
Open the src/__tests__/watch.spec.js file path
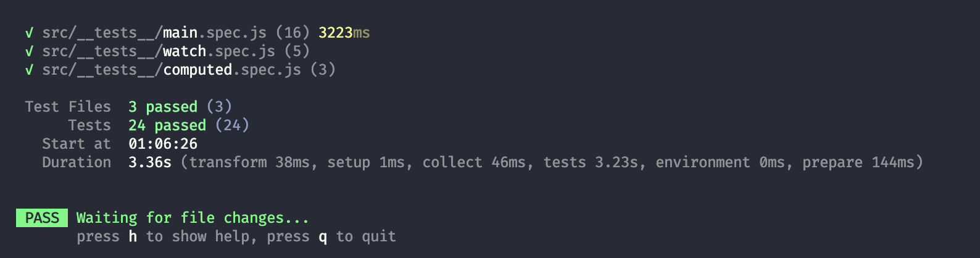[159, 51]
